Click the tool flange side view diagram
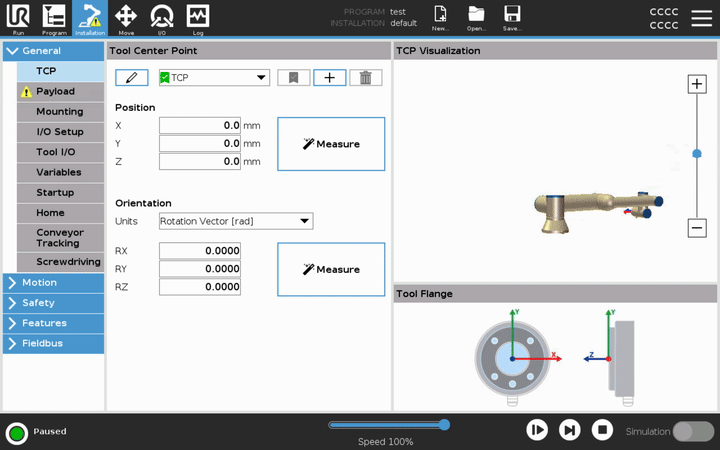Viewport: 720px width, 450px height. (x=611, y=358)
